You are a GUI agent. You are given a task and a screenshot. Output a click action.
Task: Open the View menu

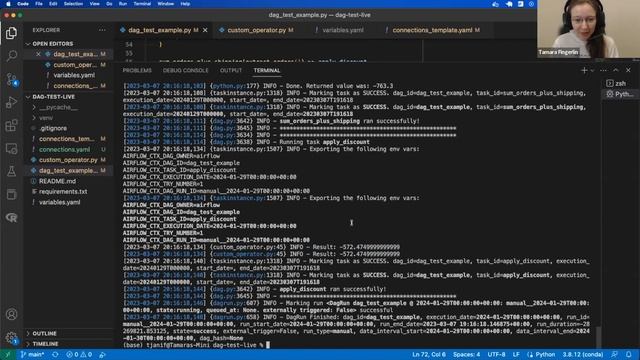pyautogui.click(x=95, y=4)
